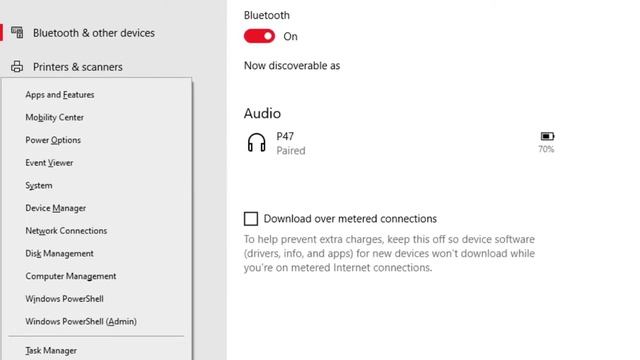
Task: Click the Now discoverable as text
Action: point(292,66)
